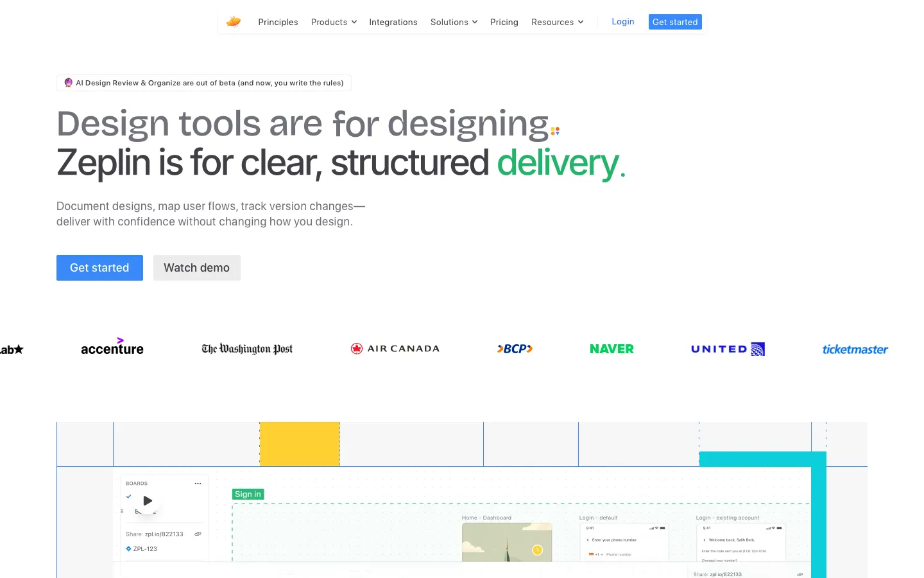Image resolution: width=924 pixels, height=578 pixels.
Task: Expand the Products dropdown menu
Action: (x=334, y=22)
